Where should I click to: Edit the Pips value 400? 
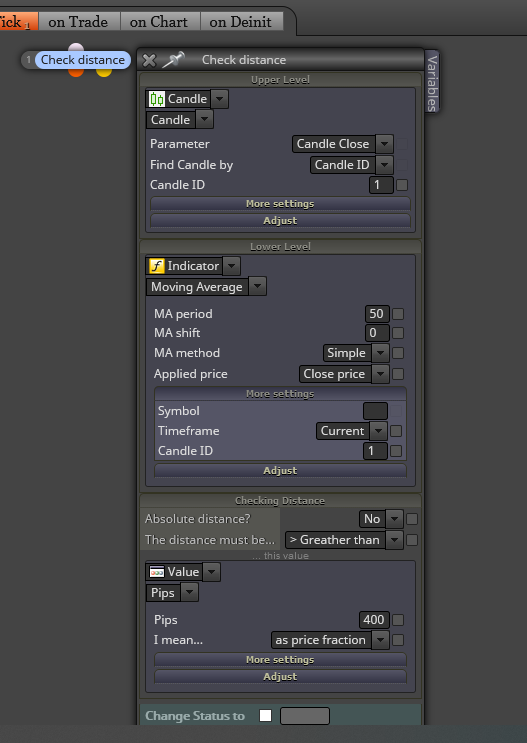click(x=374, y=620)
